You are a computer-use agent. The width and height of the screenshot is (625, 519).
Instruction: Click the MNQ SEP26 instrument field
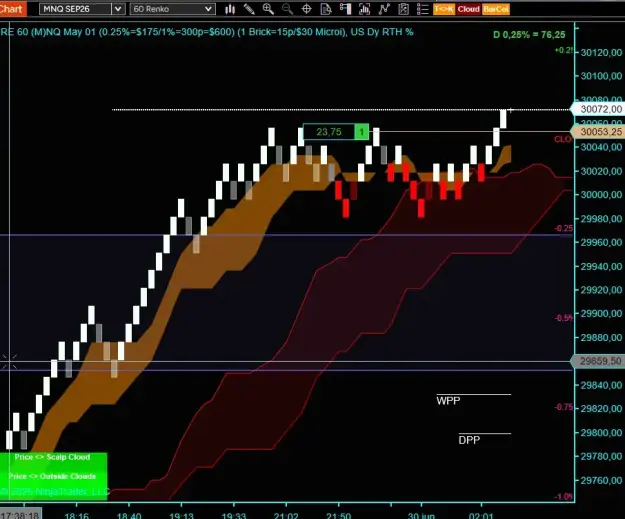coord(75,9)
